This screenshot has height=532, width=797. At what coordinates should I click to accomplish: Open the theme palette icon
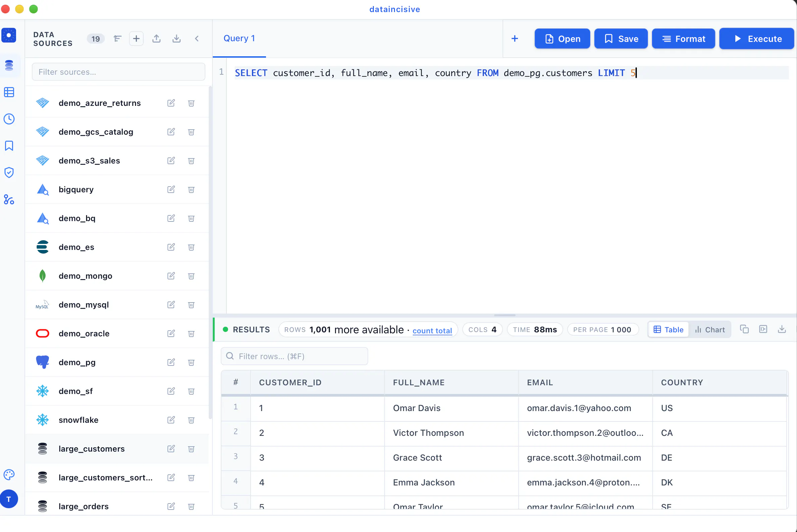coord(9,474)
